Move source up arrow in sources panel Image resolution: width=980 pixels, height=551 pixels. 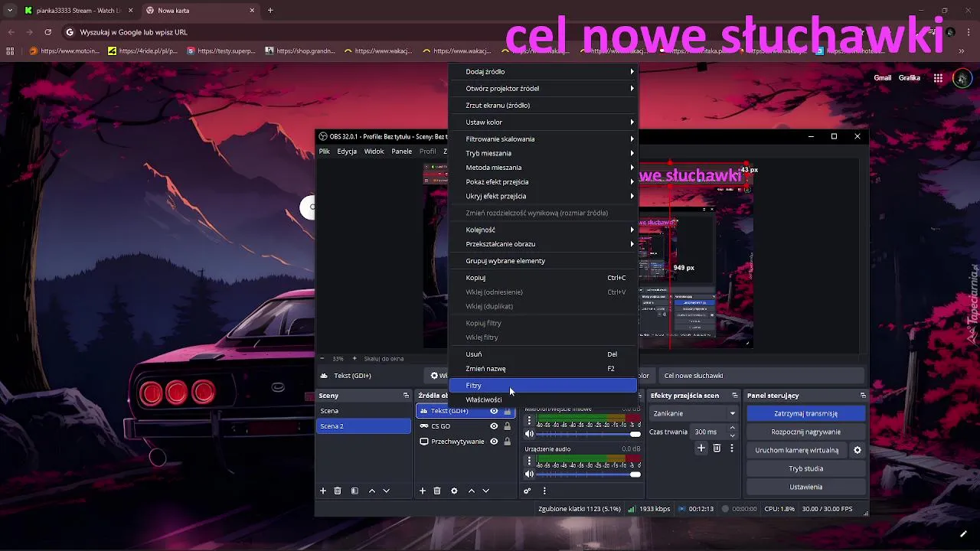coord(472,491)
